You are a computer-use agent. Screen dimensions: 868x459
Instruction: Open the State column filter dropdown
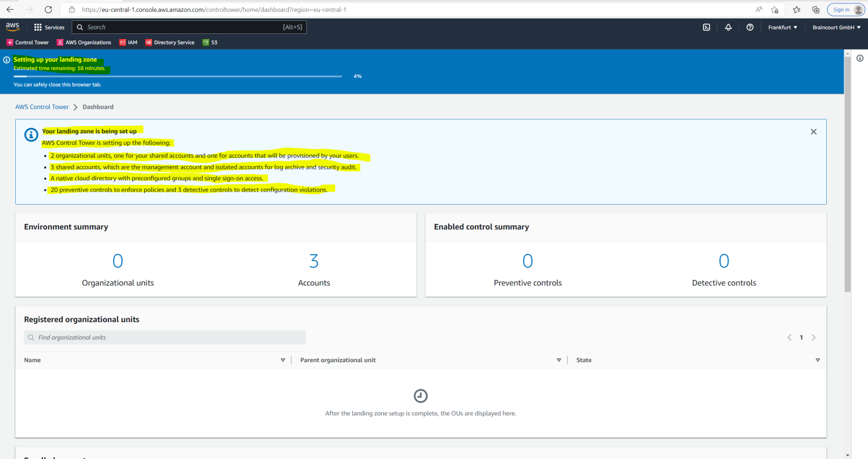coord(818,360)
